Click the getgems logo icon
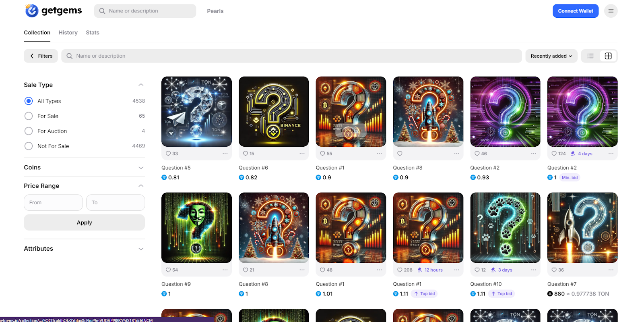The image size is (644, 322). tap(32, 11)
